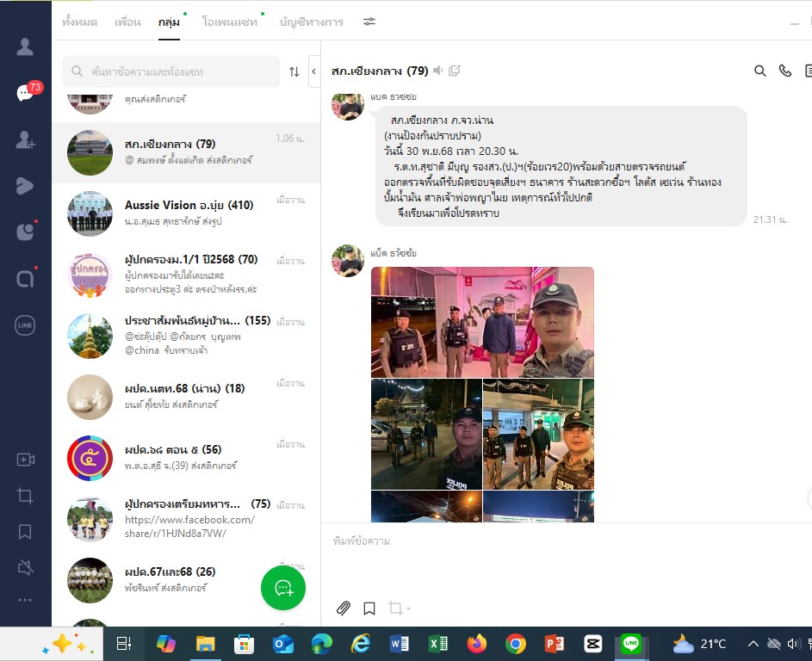812x661 pixels.
Task: Switch to the โอเพนแชท tab
Action: pyautogui.click(x=229, y=22)
